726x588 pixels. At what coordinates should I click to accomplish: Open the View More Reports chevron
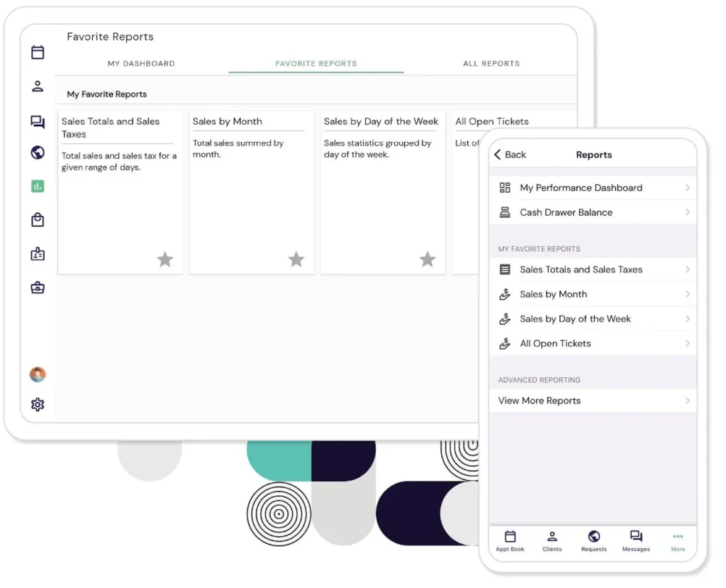tap(687, 401)
